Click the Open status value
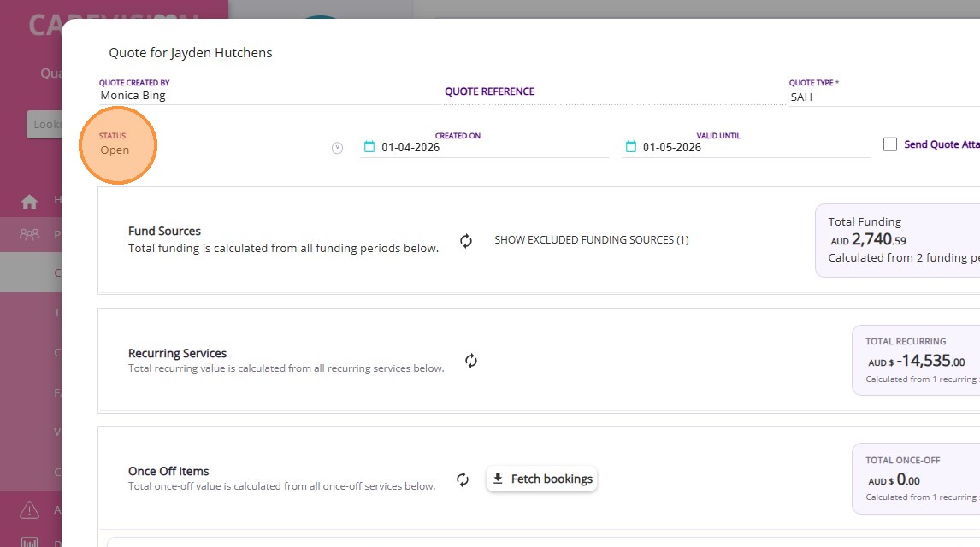Viewport: 980px width, 547px height. point(115,150)
